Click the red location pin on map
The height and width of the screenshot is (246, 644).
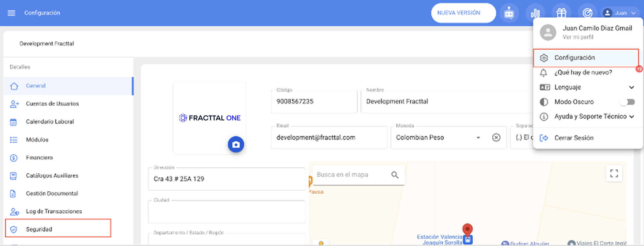467,230
